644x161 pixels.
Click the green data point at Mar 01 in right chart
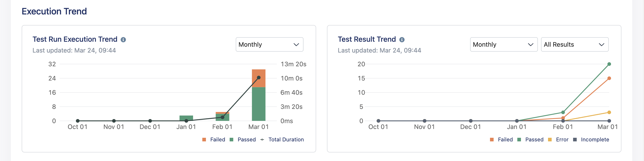609,64
